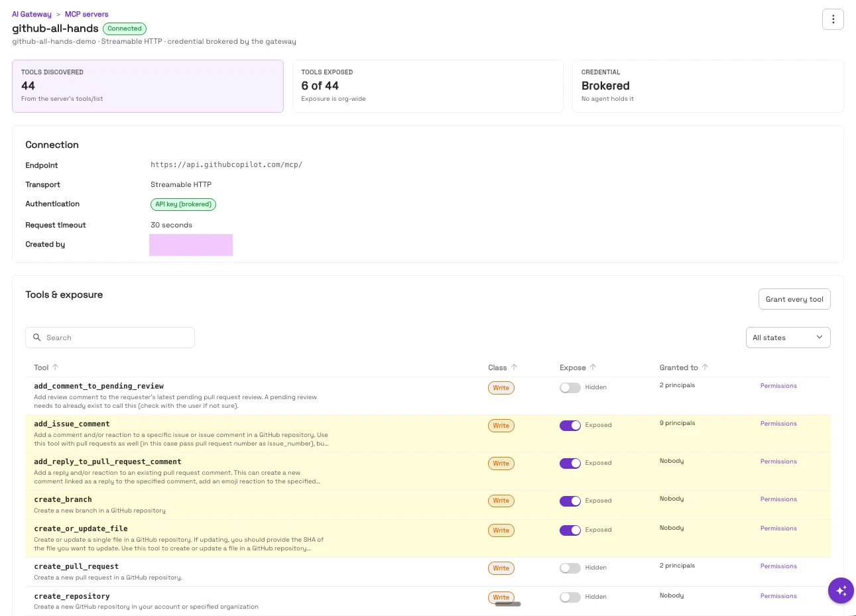
Task: Click the github-all-hands page title
Action: pyautogui.click(x=55, y=29)
